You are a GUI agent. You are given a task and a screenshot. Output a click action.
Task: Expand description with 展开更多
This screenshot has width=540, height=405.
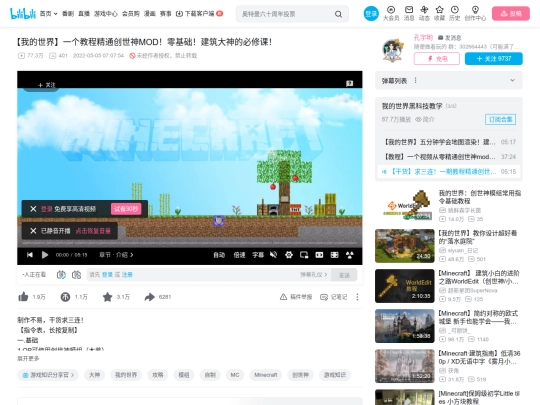click(28, 359)
